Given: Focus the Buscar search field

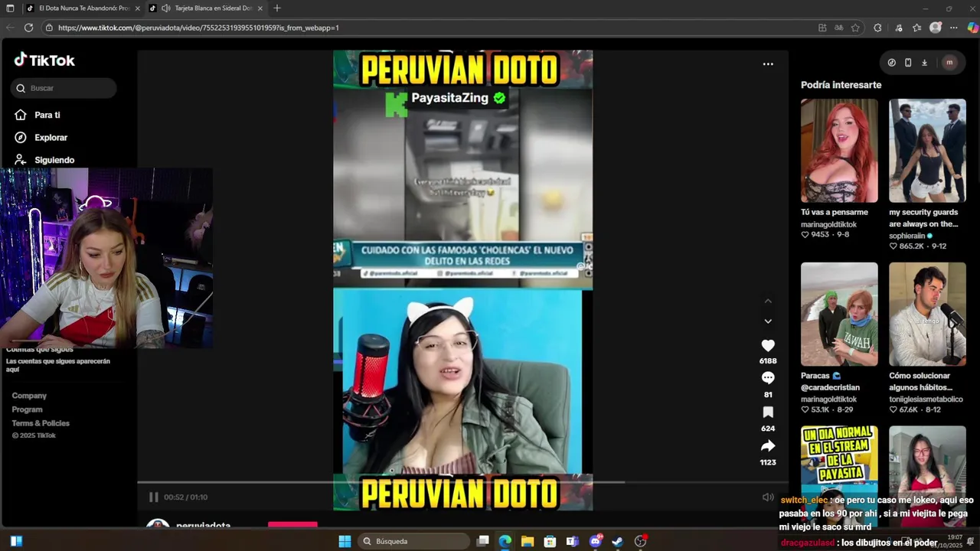Looking at the screenshot, I should (64, 88).
